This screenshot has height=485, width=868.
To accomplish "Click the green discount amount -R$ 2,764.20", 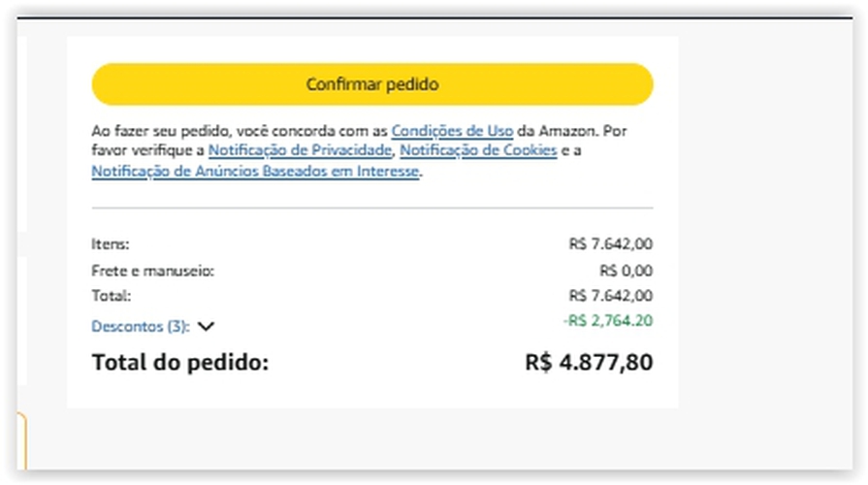I will 608,320.
